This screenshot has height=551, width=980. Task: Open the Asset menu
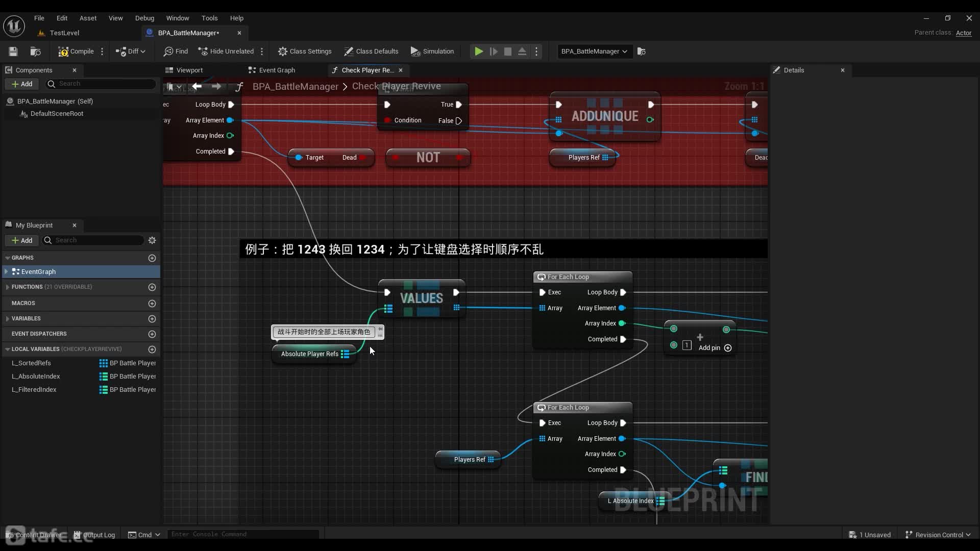point(88,18)
